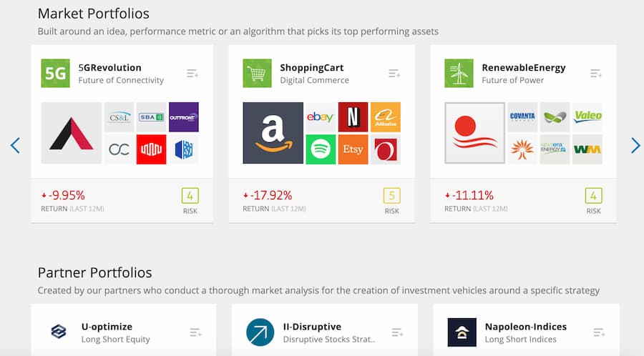Add 5GRevolution to watchlist icon
Viewport: 644px width, 356px height.
coord(192,74)
